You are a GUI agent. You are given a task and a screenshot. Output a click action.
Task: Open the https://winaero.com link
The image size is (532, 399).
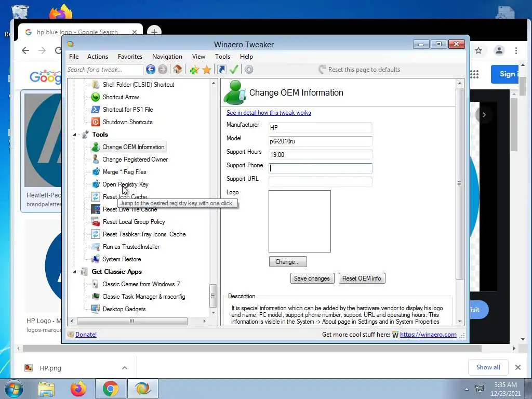428,335
